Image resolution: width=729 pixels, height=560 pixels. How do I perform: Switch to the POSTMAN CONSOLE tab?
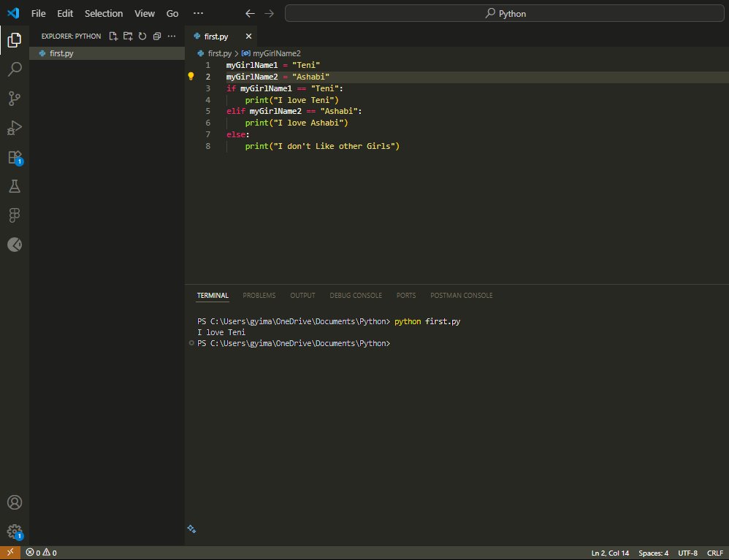[461, 296]
